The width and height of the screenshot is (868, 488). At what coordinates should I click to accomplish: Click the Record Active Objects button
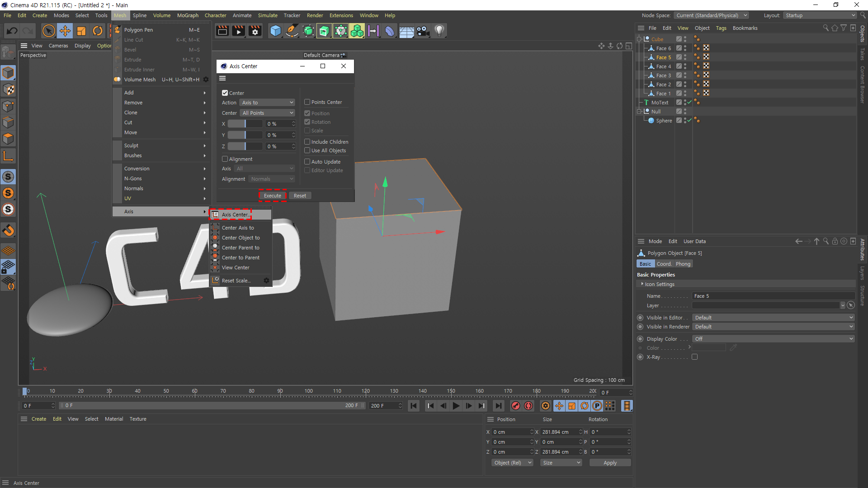(516, 406)
